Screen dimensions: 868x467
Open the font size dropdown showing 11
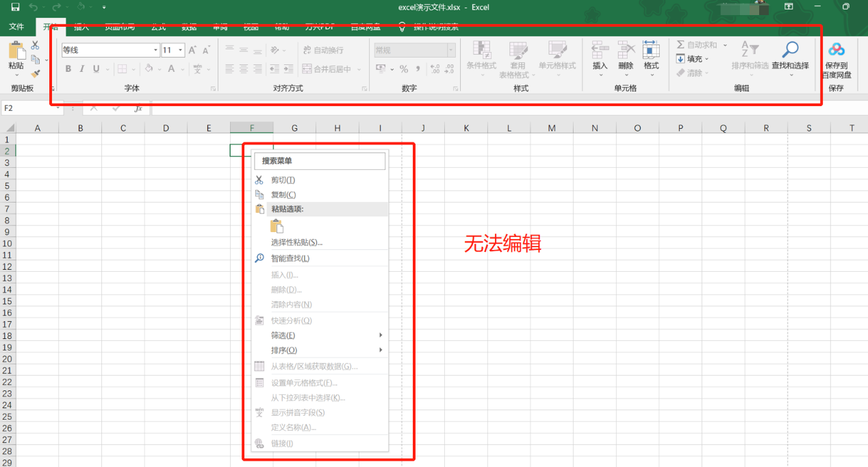pyautogui.click(x=181, y=50)
